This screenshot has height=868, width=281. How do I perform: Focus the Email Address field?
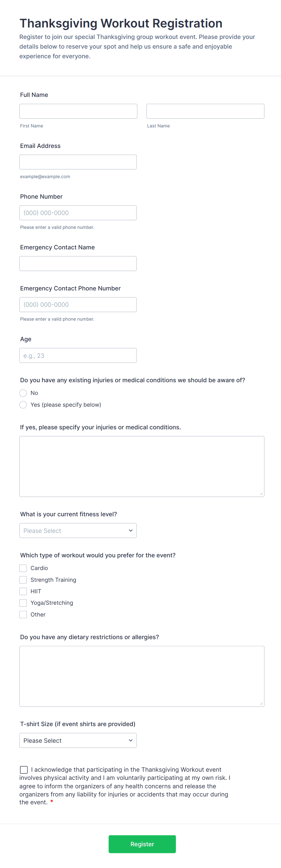(78, 162)
